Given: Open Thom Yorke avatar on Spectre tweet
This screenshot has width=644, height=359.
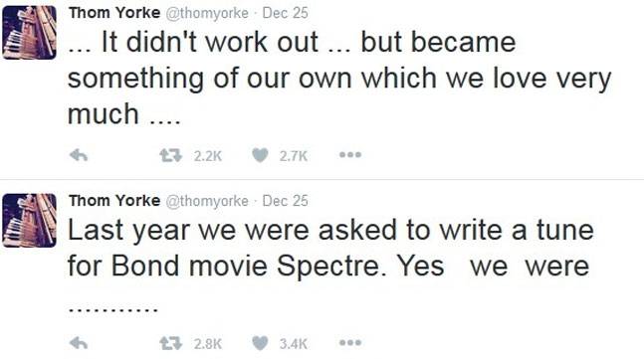Looking at the screenshot, I should [x=29, y=221].
